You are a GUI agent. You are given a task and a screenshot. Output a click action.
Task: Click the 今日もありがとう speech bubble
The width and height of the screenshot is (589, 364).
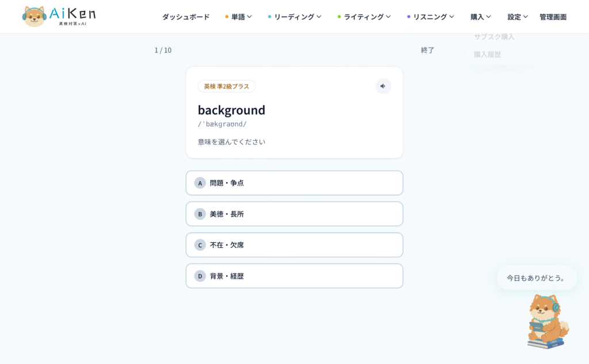(x=537, y=278)
